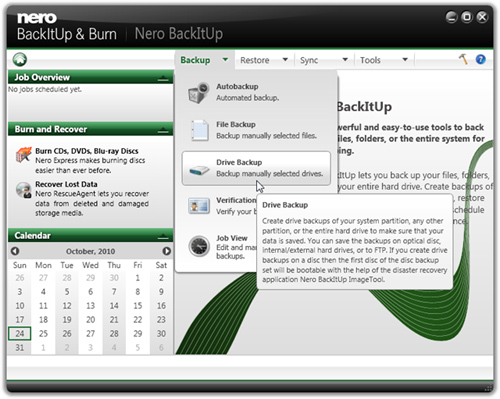The width and height of the screenshot is (500, 399).
Task: Select Job View menu entry
Action: pyautogui.click(x=220, y=247)
